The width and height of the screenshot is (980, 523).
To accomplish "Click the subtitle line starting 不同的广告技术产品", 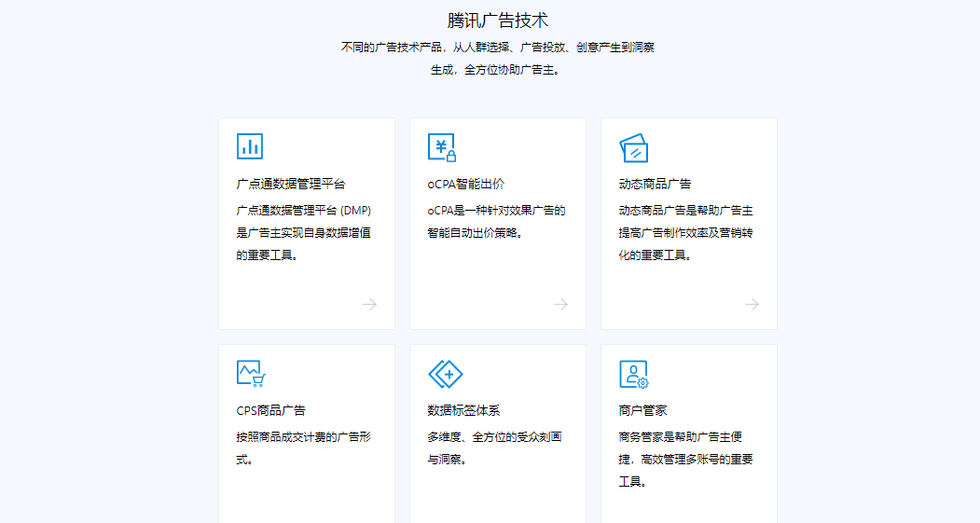I will coord(498,48).
